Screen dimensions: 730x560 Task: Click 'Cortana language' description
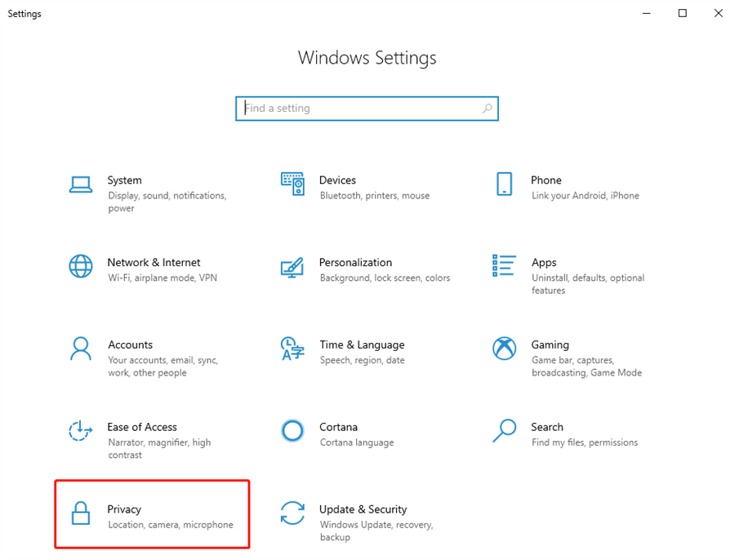(357, 442)
